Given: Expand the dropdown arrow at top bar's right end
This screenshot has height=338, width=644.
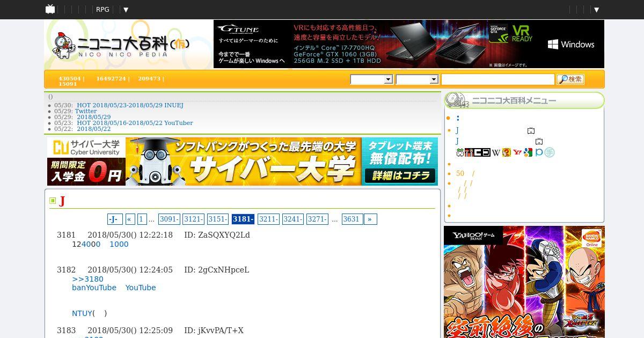Looking at the screenshot, I should coord(596,10).
